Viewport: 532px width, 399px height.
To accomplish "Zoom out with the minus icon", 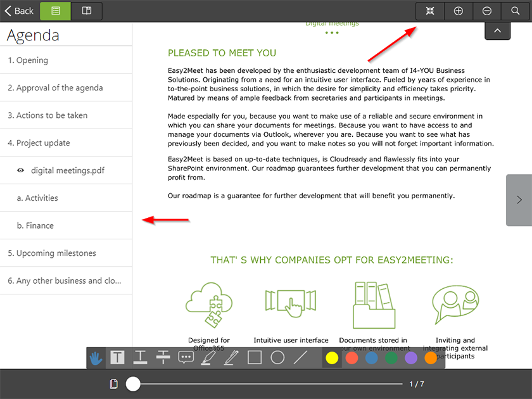I will (x=487, y=11).
